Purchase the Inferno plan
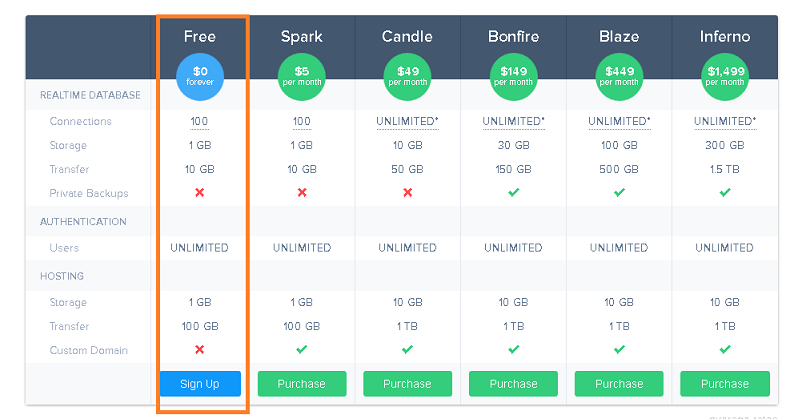The width and height of the screenshot is (794, 419). coord(725,384)
